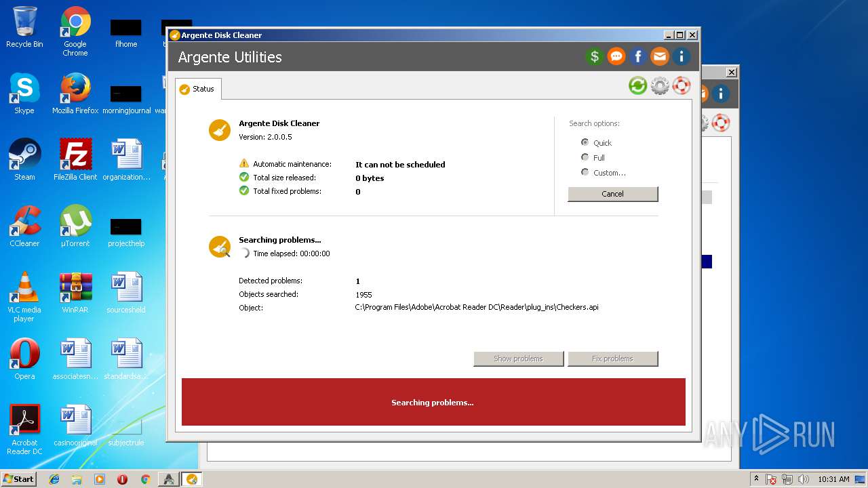Viewport: 868px width, 488px height.
Task: Open the orange chat feedback icon
Action: point(616,57)
